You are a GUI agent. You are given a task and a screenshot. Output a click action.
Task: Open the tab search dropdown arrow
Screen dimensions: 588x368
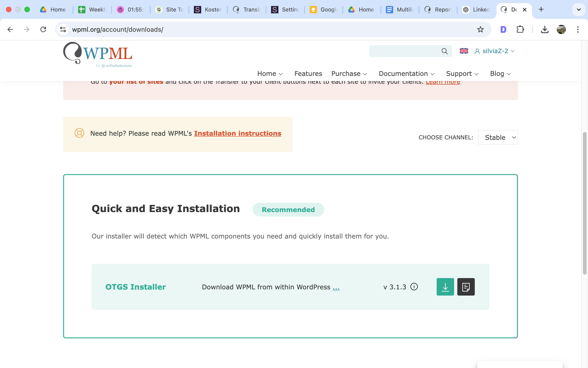click(579, 9)
